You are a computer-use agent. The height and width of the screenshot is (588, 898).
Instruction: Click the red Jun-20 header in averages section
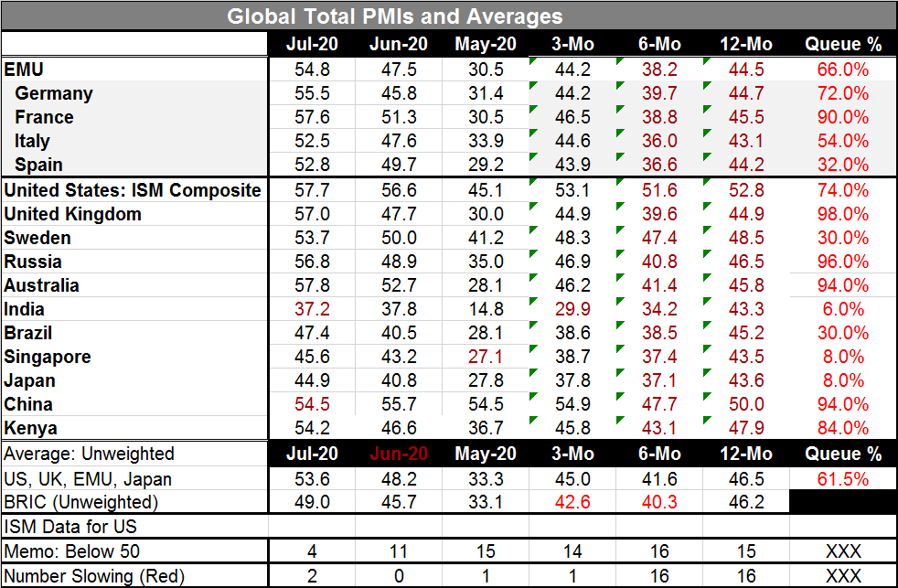[x=399, y=454]
